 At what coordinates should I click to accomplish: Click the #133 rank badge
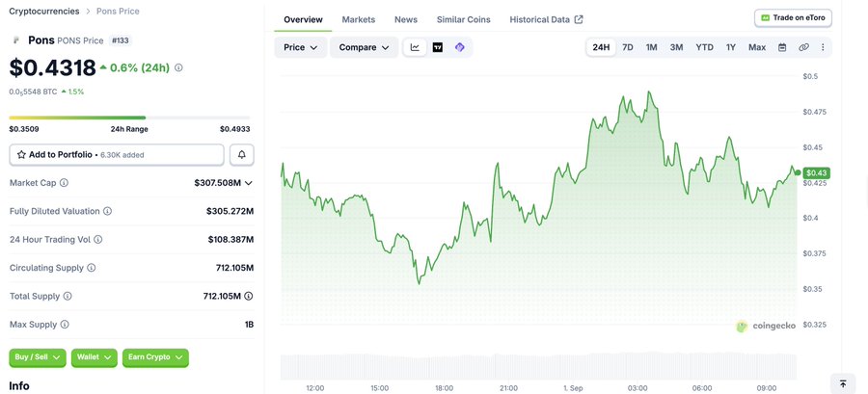[x=121, y=40]
